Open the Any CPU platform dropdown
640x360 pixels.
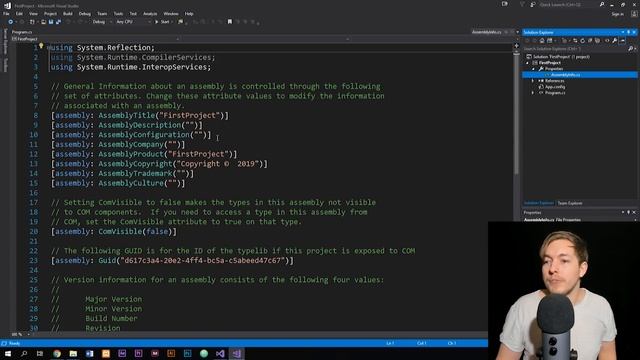click(x=133, y=22)
